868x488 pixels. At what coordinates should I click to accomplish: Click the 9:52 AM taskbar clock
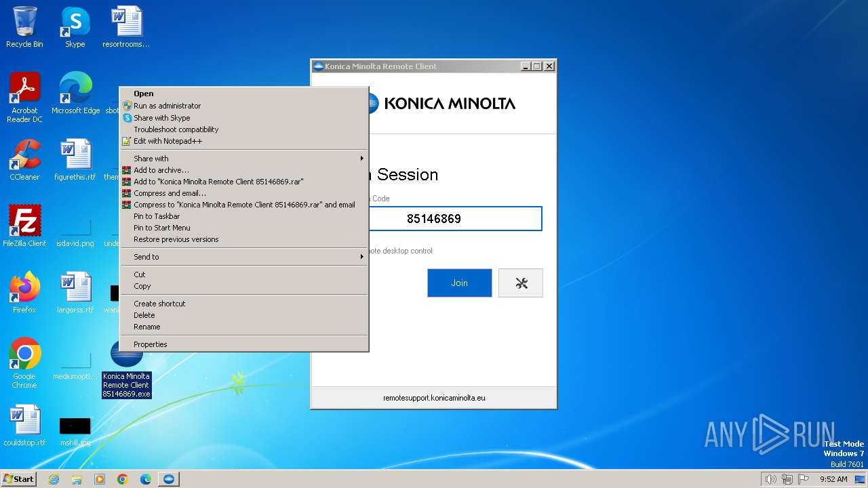click(833, 479)
